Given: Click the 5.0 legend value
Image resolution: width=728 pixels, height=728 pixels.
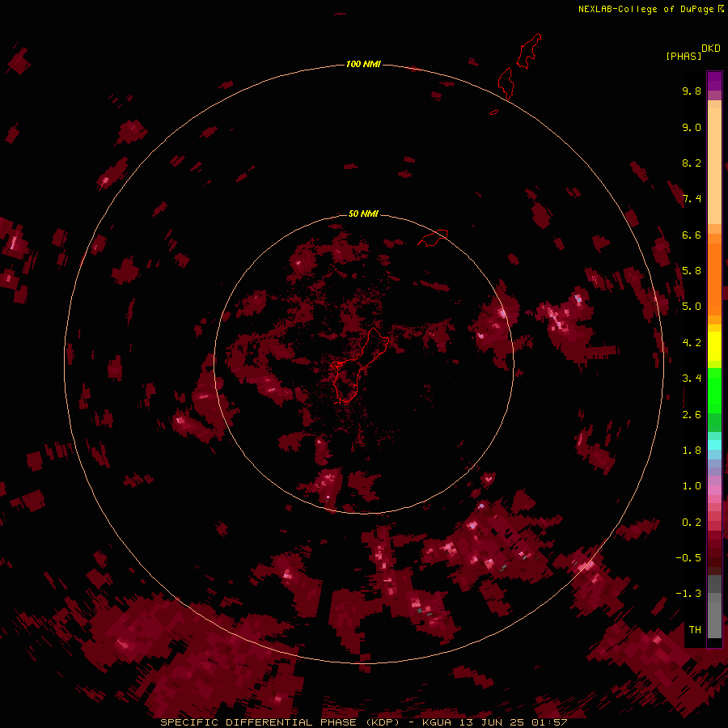Looking at the screenshot, I should (692, 307).
